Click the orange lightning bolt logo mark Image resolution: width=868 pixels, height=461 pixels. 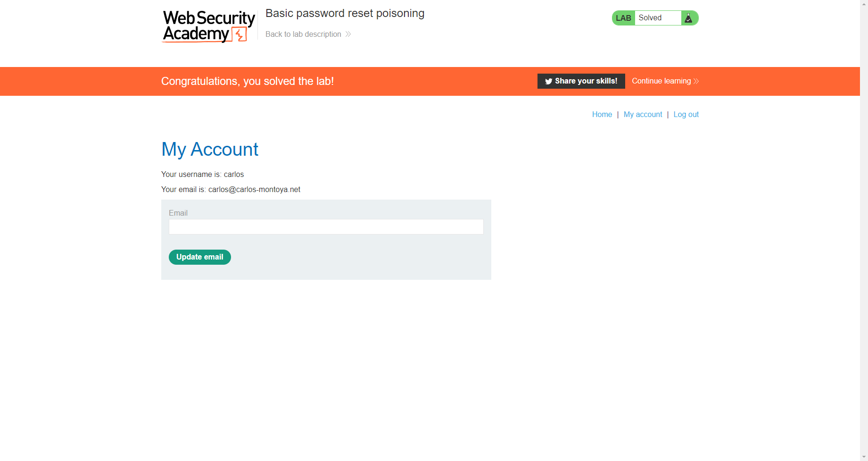[x=240, y=34]
